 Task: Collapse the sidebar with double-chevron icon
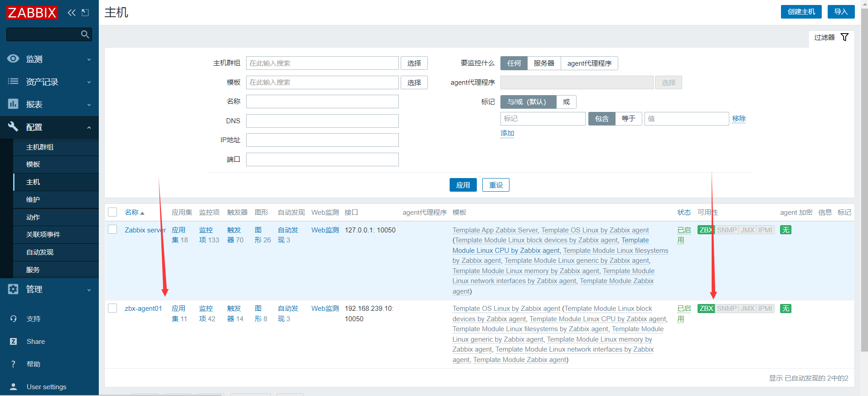72,13
